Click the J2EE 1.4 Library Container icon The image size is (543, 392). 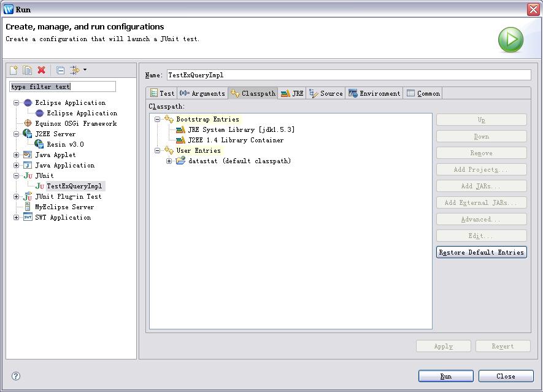[180, 140]
